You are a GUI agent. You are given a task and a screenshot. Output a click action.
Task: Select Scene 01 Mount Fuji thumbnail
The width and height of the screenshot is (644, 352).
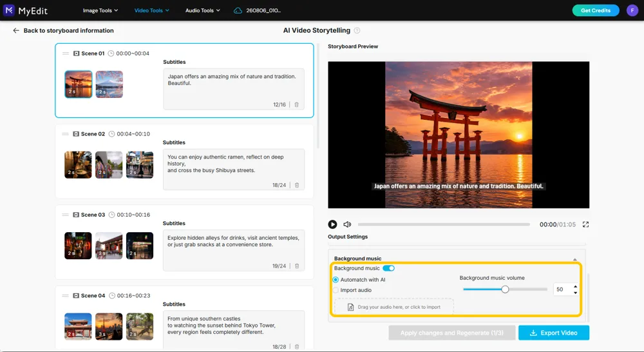tap(109, 84)
